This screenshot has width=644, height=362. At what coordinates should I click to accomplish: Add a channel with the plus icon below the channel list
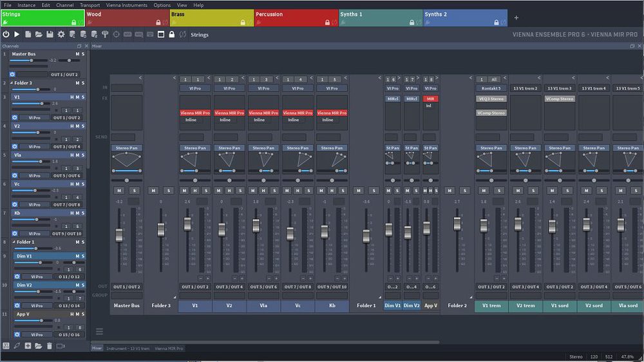coord(28,346)
